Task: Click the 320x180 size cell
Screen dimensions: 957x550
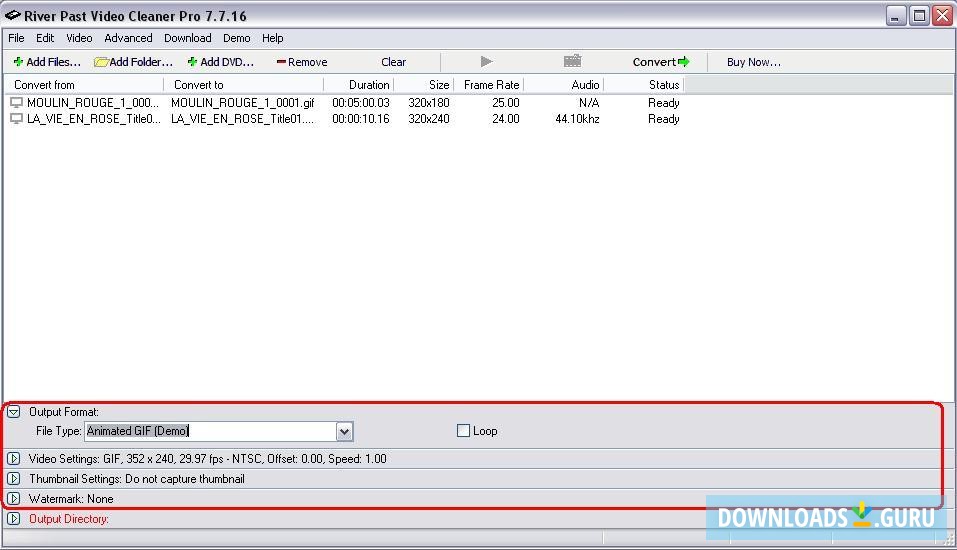Action: 428,103
